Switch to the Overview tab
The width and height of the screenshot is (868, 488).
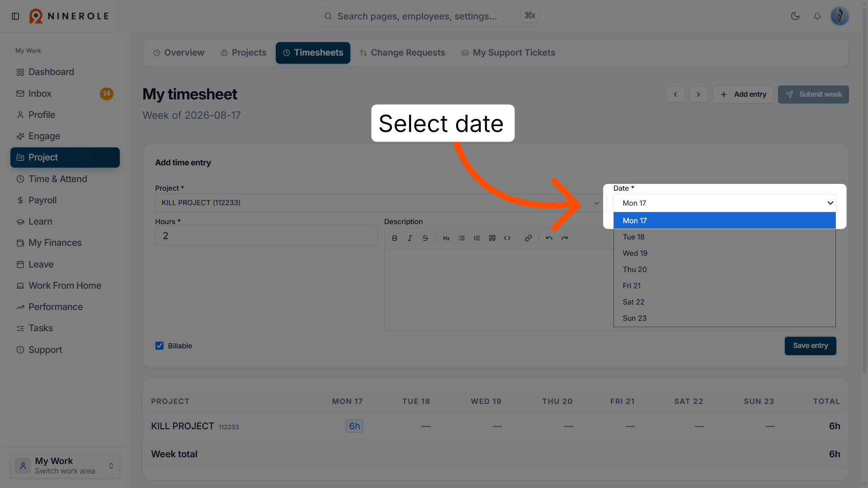click(179, 53)
